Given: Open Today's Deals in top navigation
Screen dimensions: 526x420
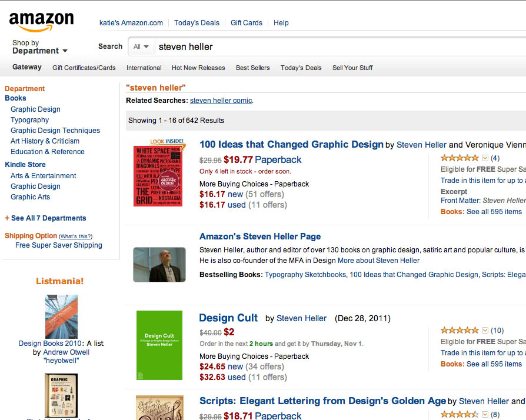Looking at the screenshot, I should (x=197, y=23).
